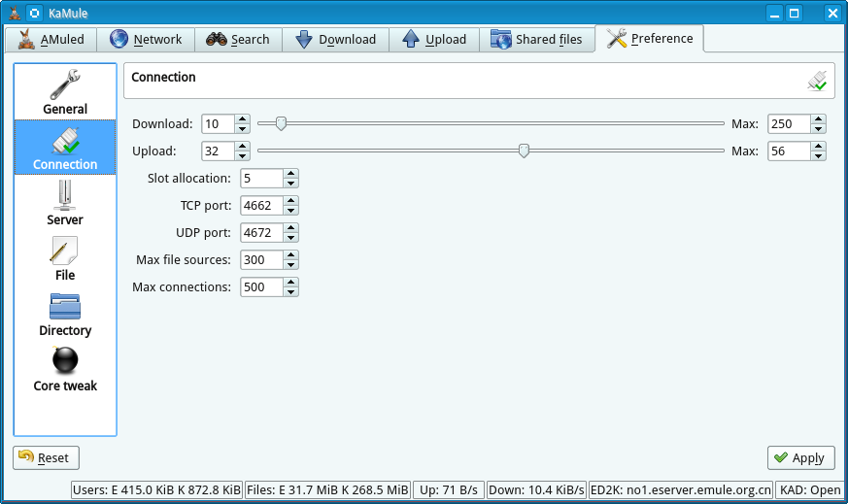This screenshot has width=848, height=504.
Task: Open the Shared files tab
Action: tap(536, 40)
